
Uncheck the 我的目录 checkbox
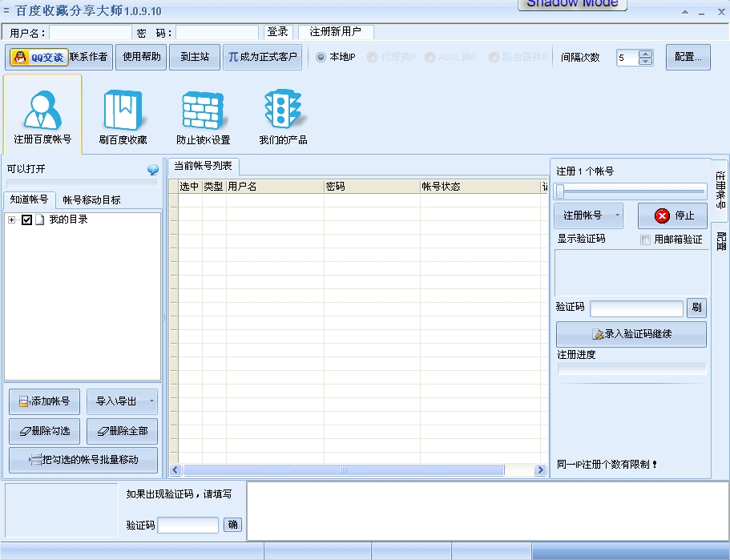point(26,220)
